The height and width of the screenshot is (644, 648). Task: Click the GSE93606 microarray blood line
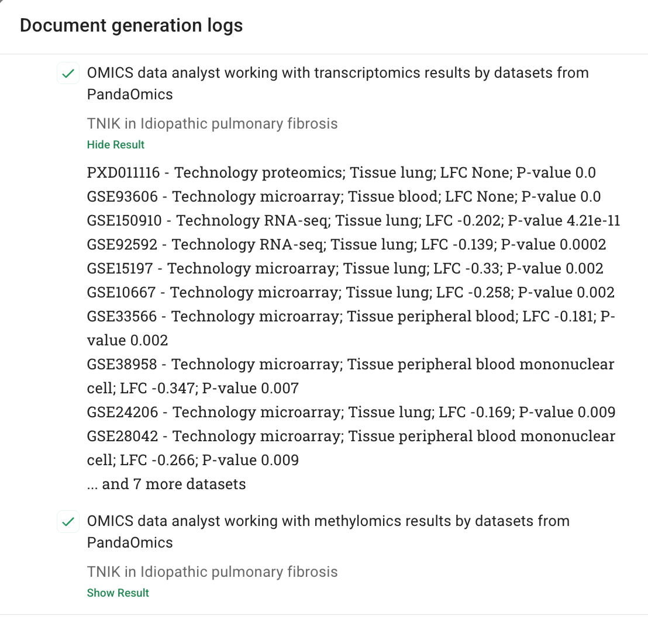343,197
